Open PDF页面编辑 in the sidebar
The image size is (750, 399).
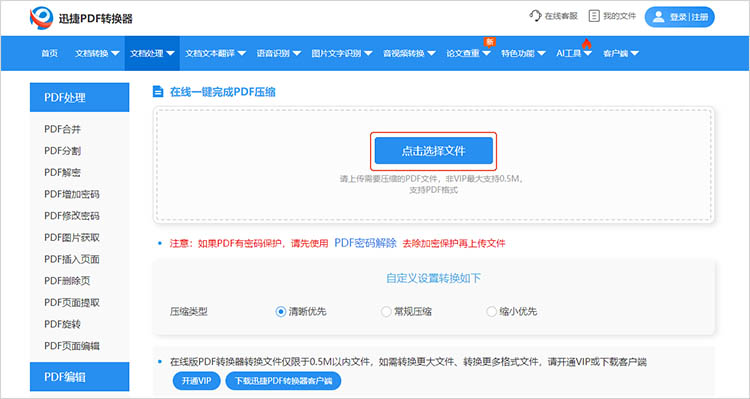point(72,346)
